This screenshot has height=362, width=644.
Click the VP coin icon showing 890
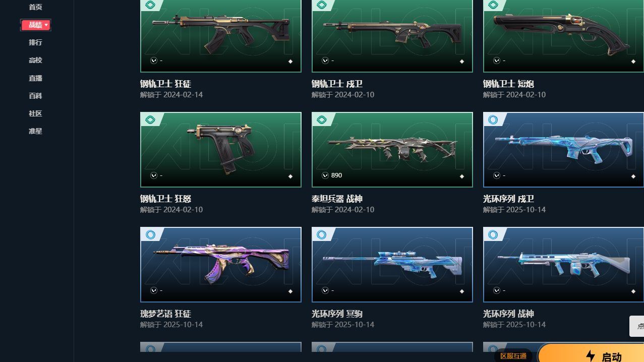coord(325,175)
